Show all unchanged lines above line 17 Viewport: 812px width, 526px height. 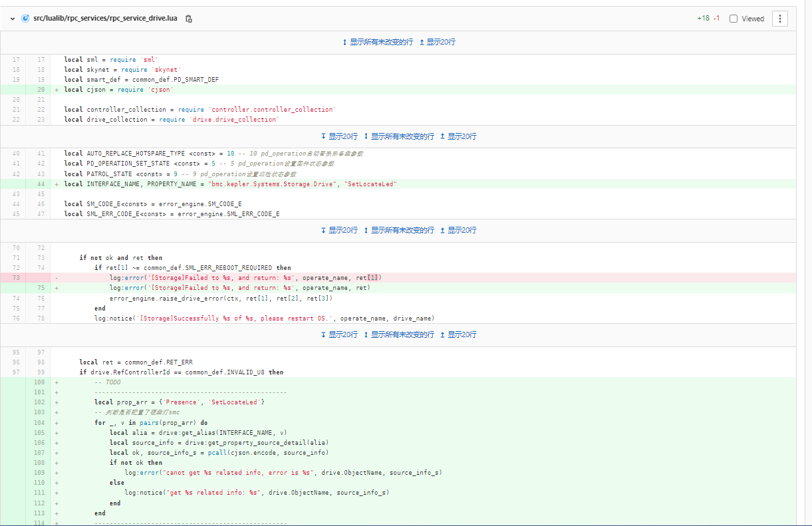[377, 42]
